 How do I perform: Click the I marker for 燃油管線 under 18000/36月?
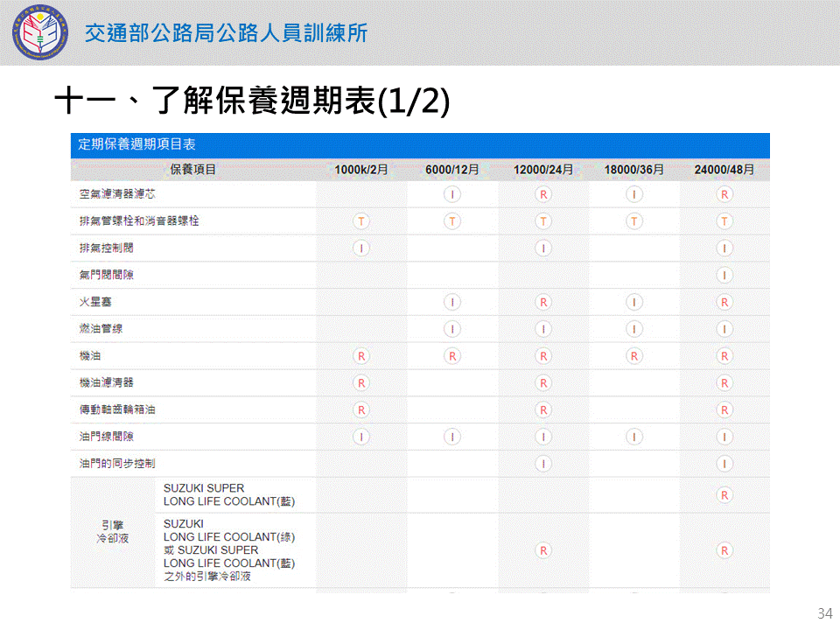[634, 329]
